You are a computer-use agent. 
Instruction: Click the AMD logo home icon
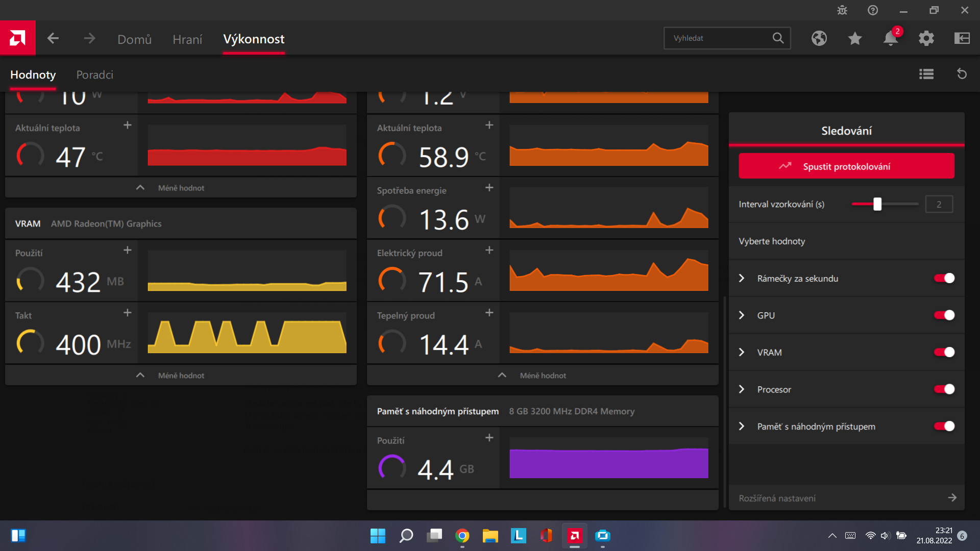(18, 38)
